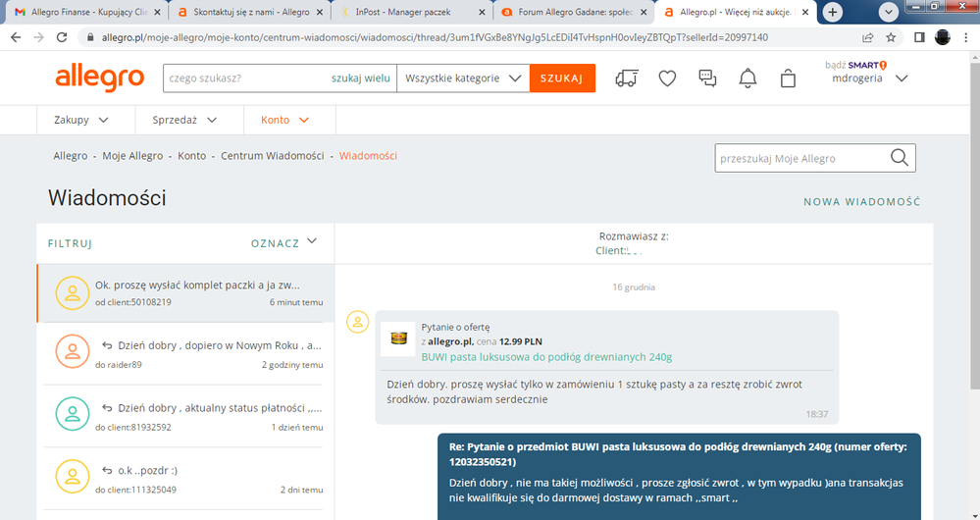This screenshot has width=980, height=520.
Task: Open the tab search dropdown arrow in Chrome
Action: [x=889, y=12]
